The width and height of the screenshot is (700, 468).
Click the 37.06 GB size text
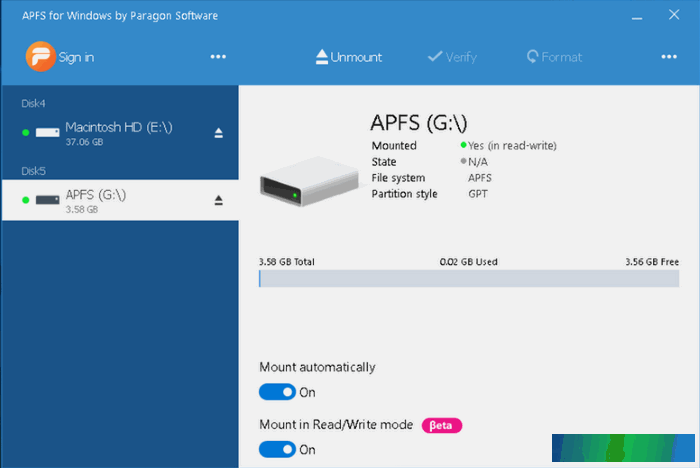[x=84, y=142]
